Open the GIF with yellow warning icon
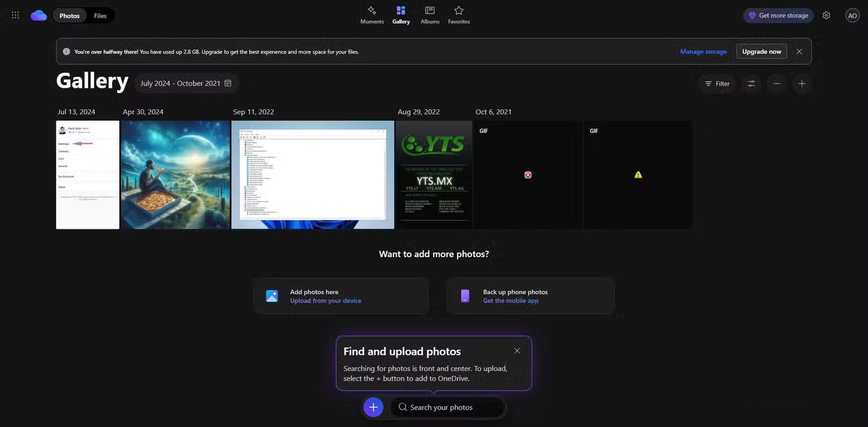868x427 pixels. pyautogui.click(x=638, y=175)
